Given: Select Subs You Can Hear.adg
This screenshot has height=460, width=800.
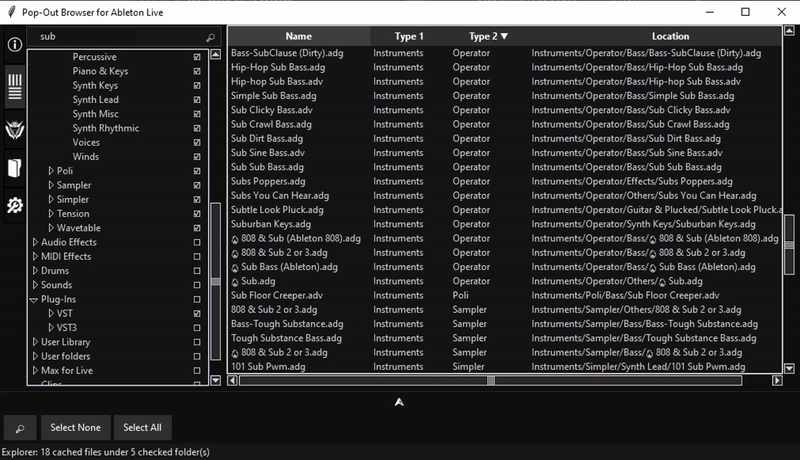Looking at the screenshot, I should [x=505, y=196].
